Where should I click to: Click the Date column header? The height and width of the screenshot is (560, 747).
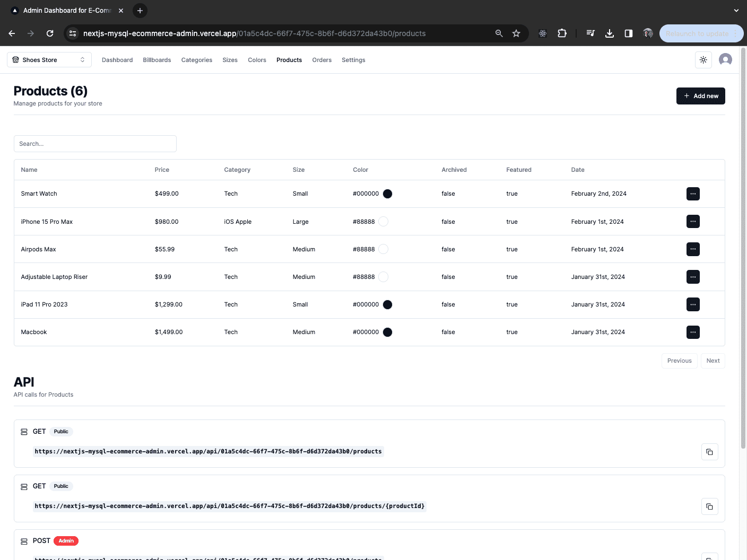coord(578,170)
